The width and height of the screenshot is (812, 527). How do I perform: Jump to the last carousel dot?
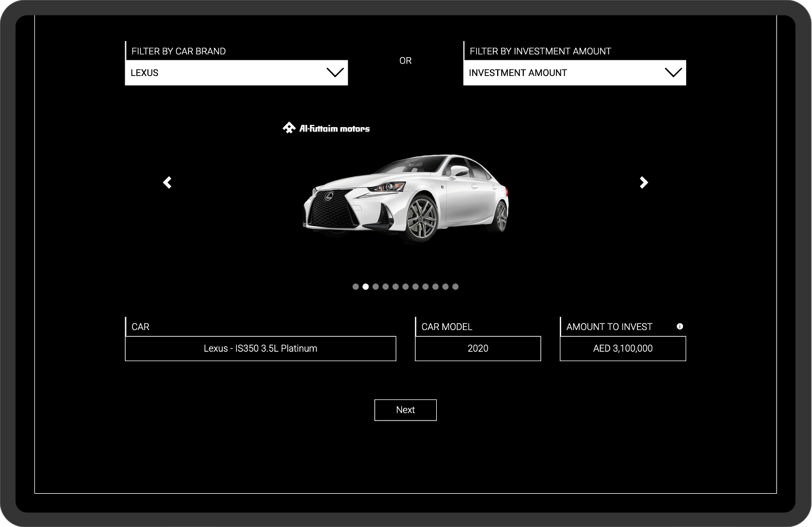tap(456, 287)
